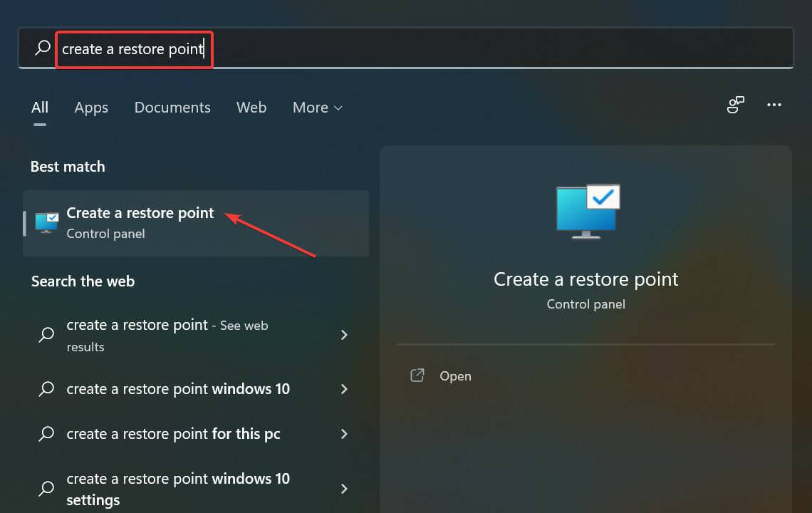Viewport: 812px width, 513px height.
Task: Click the user feedback icon near top right
Action: (x=735, y=105)
